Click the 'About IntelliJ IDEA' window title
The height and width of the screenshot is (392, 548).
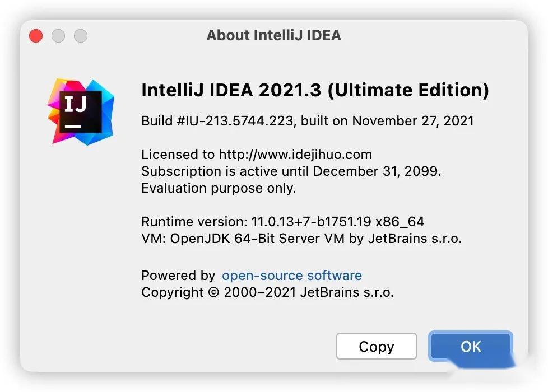(x=273, y=35)
